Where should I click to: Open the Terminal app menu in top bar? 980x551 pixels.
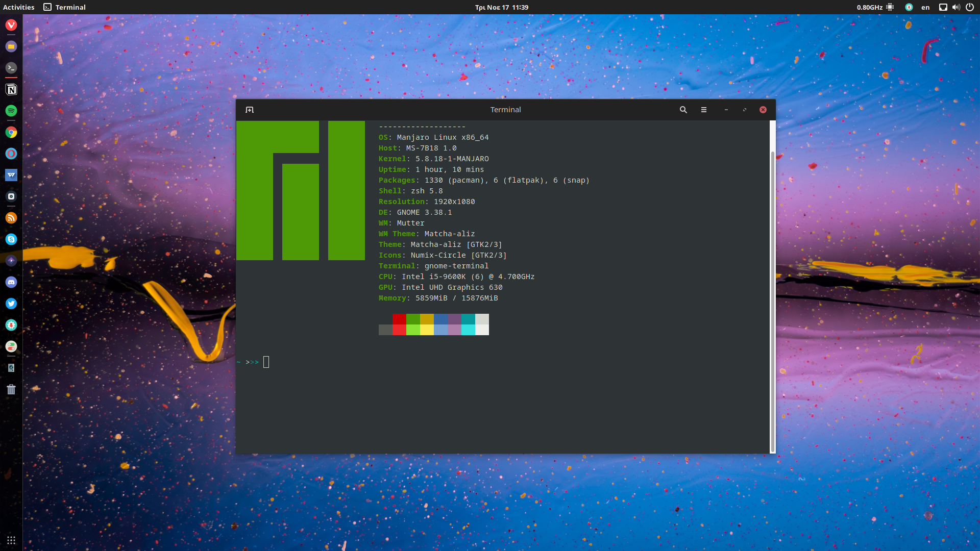[64, 7]
